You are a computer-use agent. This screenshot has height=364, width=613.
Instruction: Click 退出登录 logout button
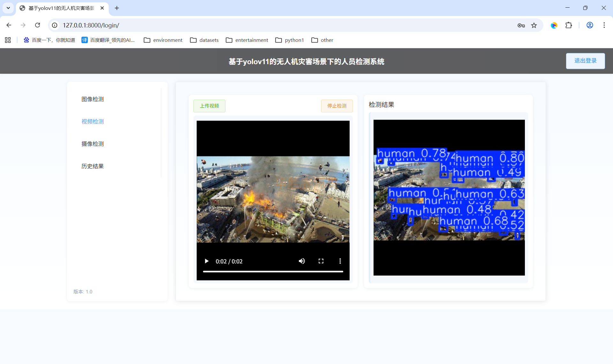point(585,61)
